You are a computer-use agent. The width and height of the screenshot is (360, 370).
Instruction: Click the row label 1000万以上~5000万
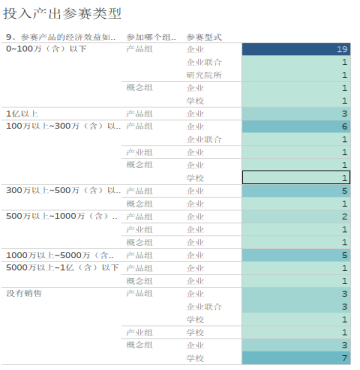[60, 255]
